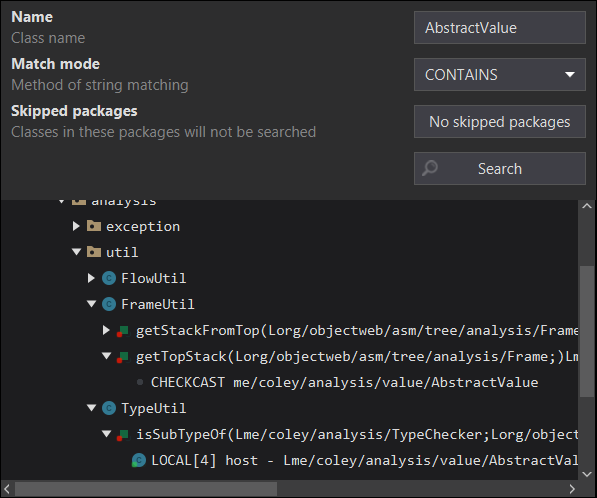Click the vertical scrollbar down arrow

587,474
